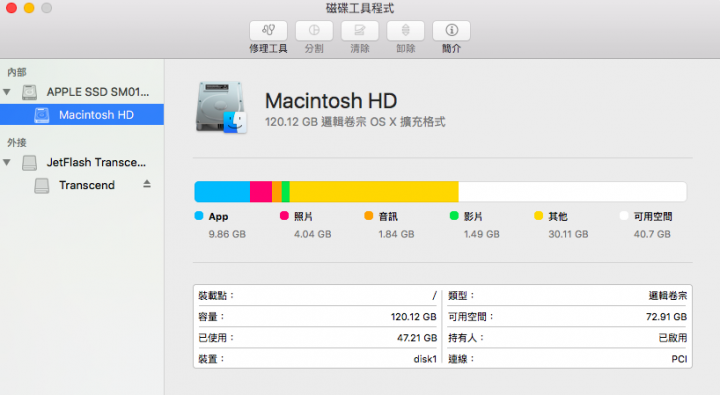720x395 pixels.
Task: Click the 邏輯卷宗 type value
Action: pos(668,296)
